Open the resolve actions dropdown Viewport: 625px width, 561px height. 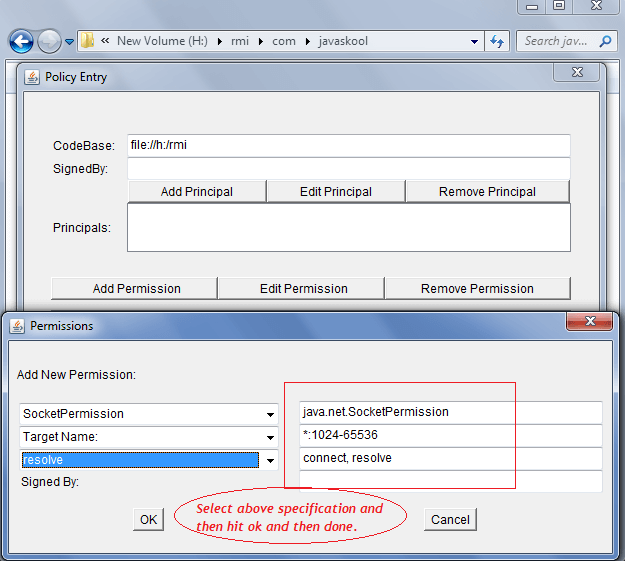270,460
